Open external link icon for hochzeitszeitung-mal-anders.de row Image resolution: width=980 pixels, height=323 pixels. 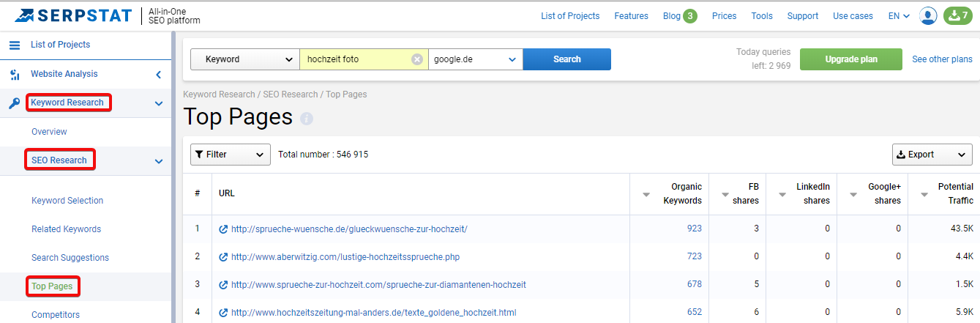[223, 313]
